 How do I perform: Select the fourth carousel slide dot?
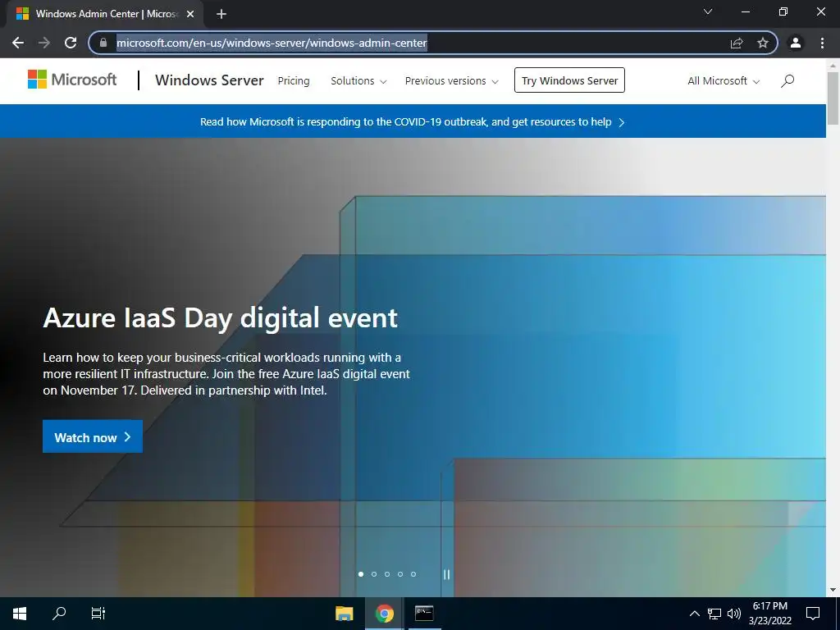tap(400, 574)
